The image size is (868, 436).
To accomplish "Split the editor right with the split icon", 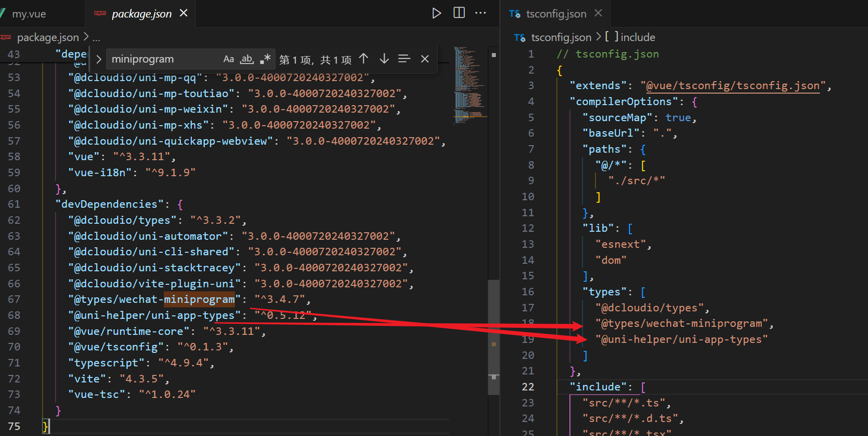I will (459, 13).
